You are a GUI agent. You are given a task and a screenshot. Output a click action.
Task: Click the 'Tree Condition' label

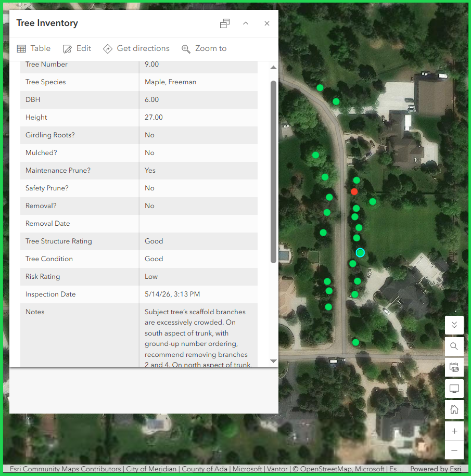click(49, 259)
